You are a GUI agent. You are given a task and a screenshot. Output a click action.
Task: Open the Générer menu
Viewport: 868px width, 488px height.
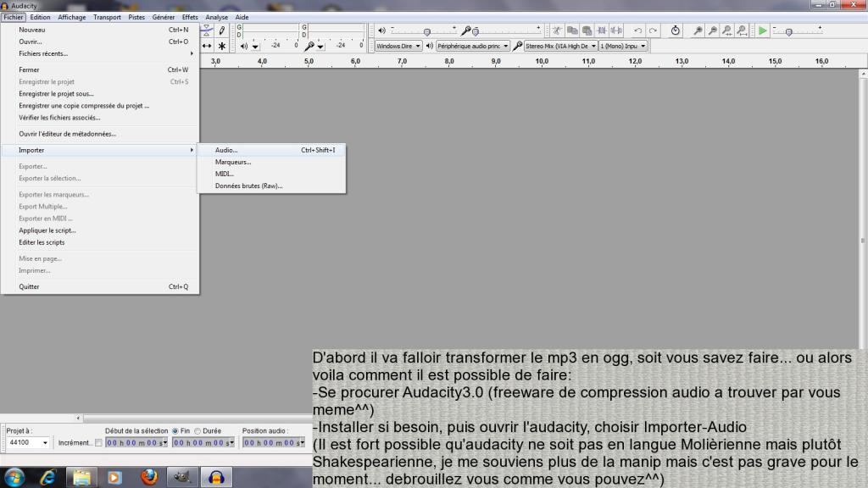pyautogui.click(x=164, y=17)
